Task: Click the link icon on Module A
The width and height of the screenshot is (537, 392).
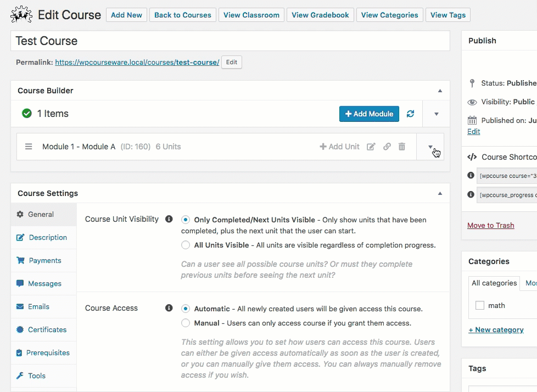Action: [x=387, y=147]
